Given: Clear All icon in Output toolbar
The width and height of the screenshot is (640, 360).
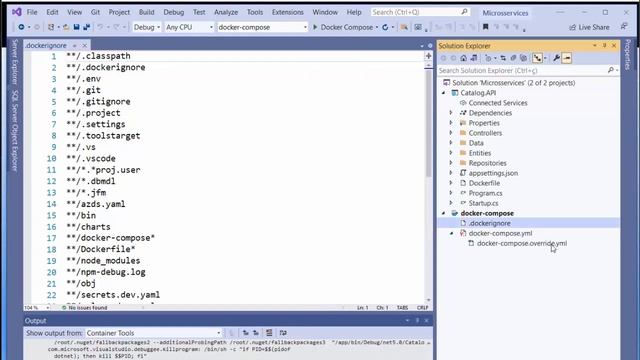Looking at the screenshot, I should [269, 333].
